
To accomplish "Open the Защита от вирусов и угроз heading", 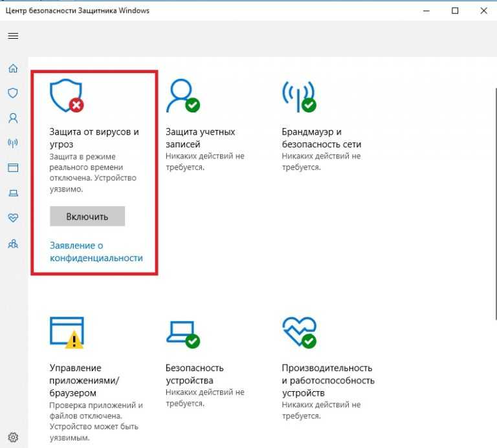I will point(94,138).
